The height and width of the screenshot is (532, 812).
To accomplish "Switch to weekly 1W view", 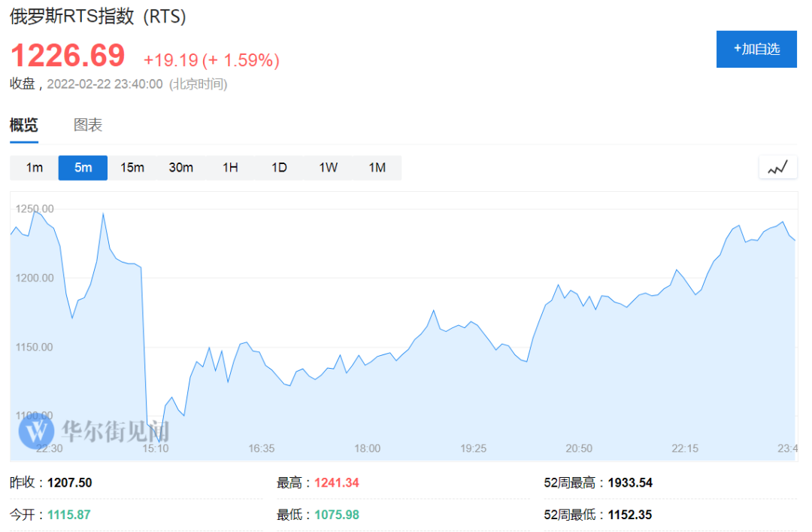I will [328, 168].
